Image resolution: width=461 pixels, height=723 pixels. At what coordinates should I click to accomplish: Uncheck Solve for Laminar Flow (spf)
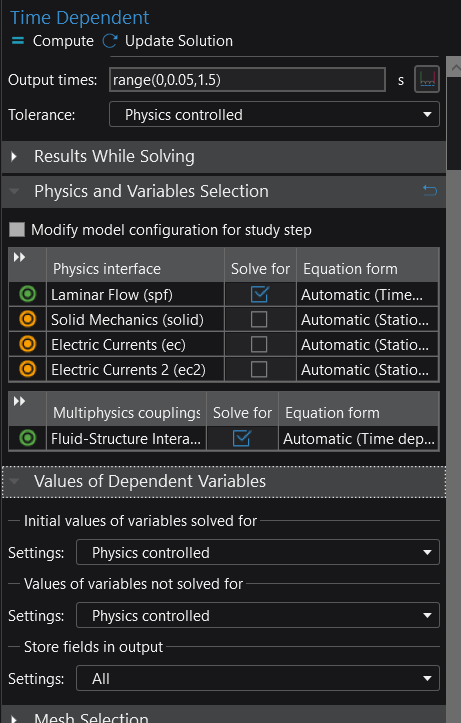260,294
